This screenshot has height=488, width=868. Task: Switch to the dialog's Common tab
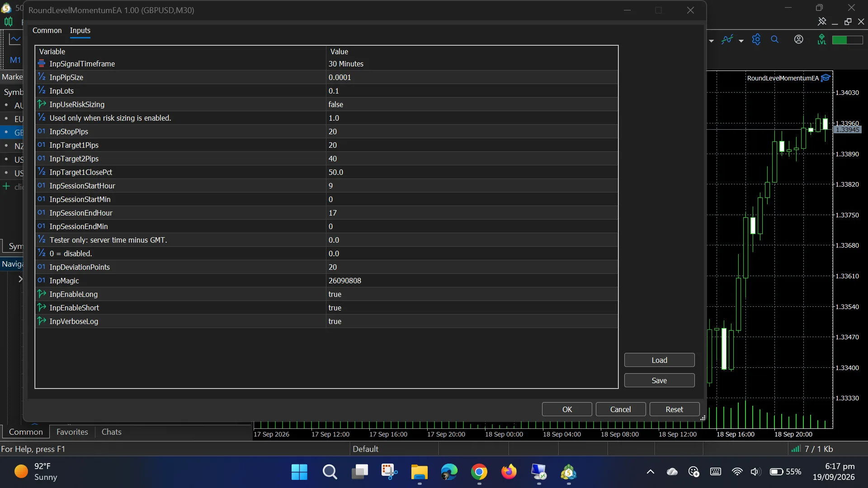47,30
